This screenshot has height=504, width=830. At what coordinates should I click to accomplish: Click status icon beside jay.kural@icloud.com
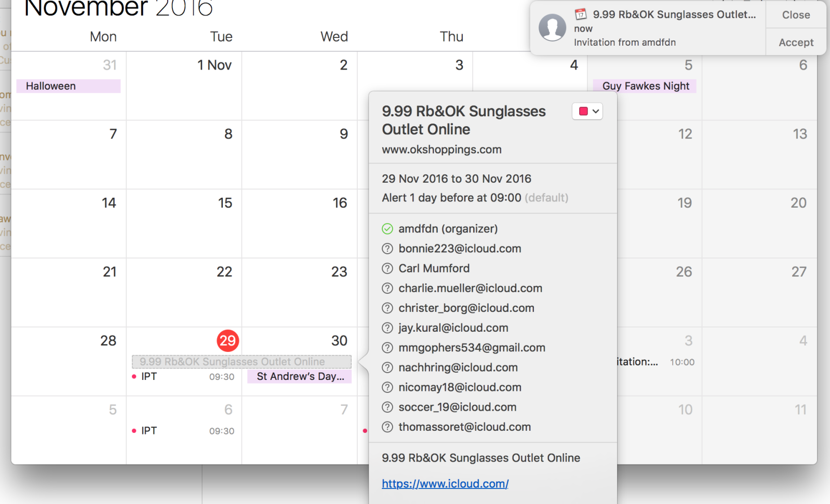click(387, 328)
